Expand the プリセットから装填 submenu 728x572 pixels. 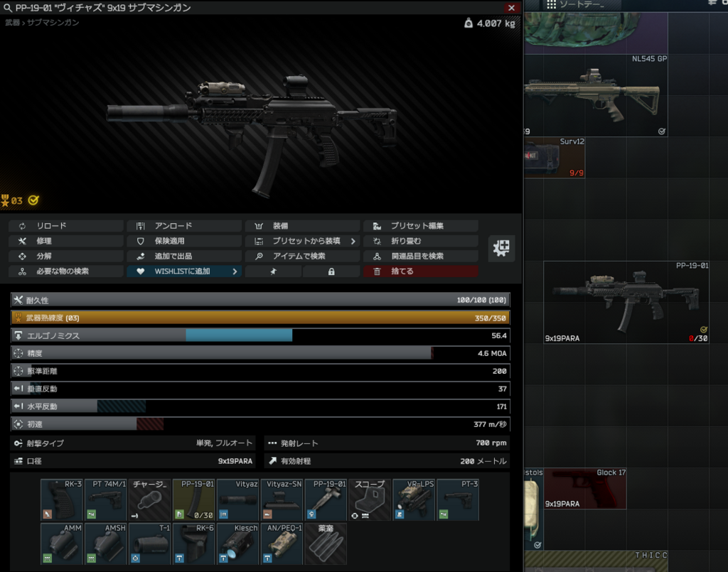point(303,241)
